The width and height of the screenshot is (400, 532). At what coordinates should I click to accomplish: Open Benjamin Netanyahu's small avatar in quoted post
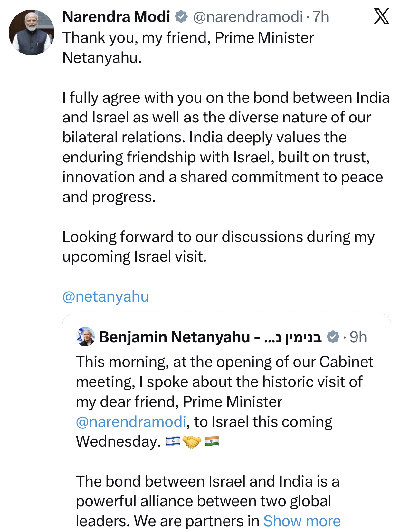(x=85, y=337)
